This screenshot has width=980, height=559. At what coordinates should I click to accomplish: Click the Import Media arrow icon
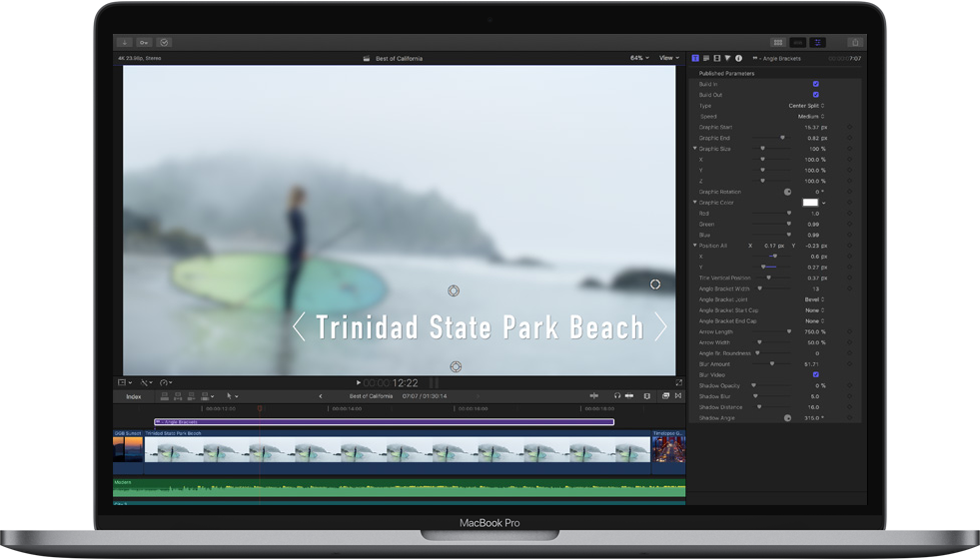[x=124, y=43]
